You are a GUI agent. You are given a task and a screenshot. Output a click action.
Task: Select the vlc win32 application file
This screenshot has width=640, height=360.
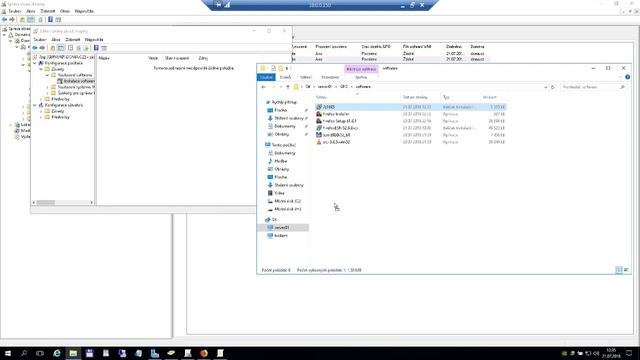410,142
